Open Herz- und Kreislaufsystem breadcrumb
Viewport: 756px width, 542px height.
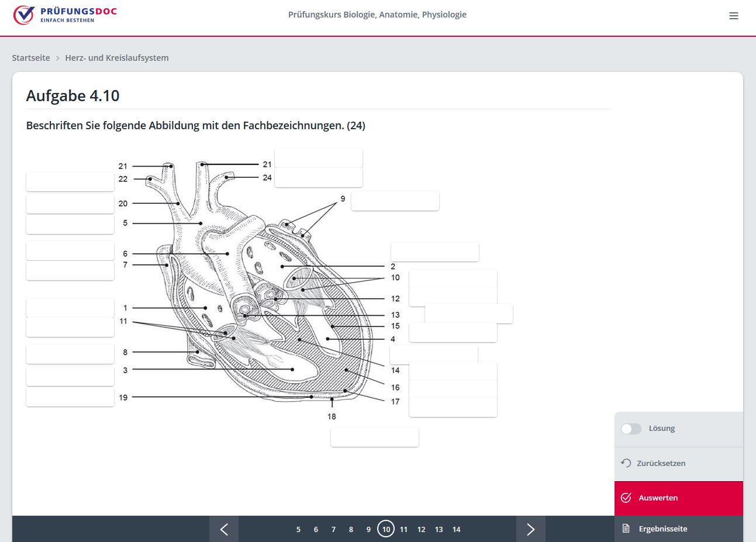(117, 58)
